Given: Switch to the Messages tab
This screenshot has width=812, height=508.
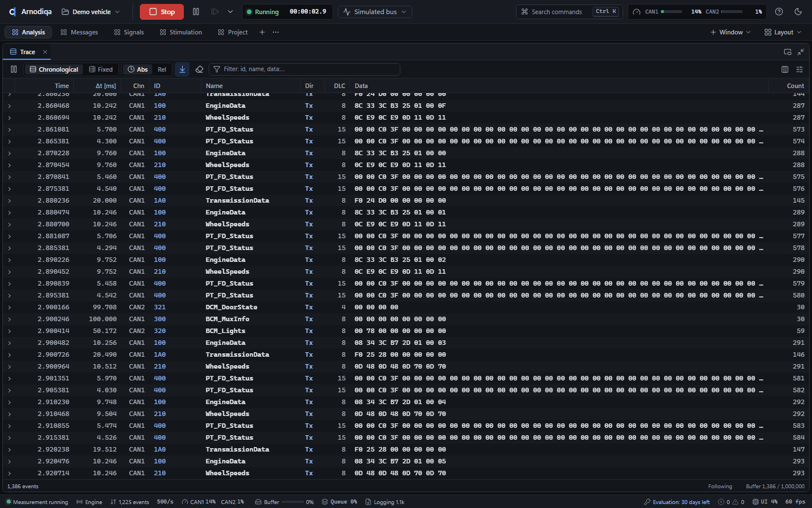Looking at the screenshot, I should click(79, 32).
